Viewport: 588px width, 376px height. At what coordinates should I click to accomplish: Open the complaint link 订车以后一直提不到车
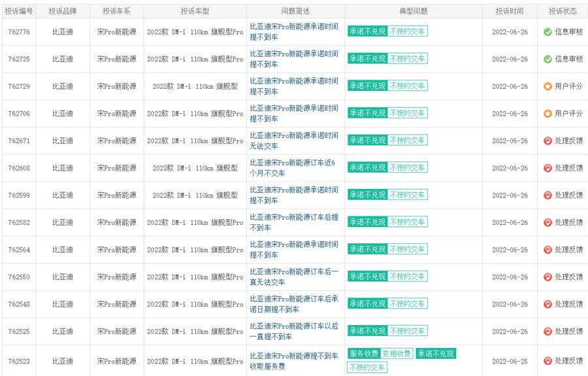point(294,332)
